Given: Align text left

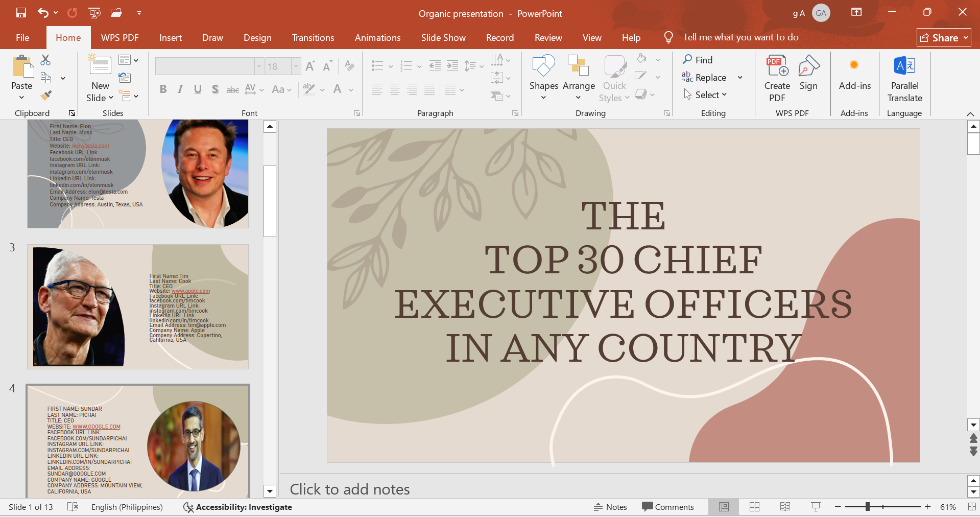Looking at the screenshot, I should (377, 89).
